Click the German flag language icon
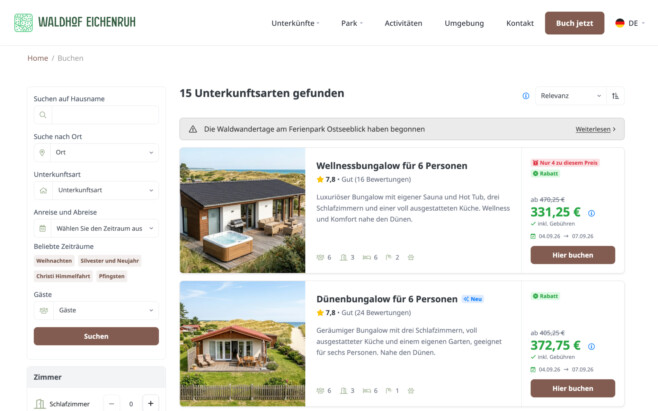 [620, 23]
